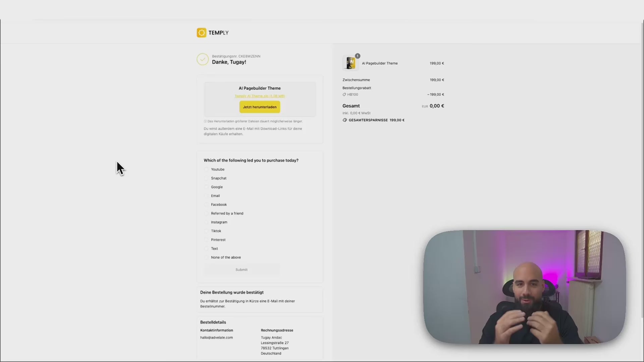The width and height of the screenshot is (644, 362).
Task: Select the Facebook radio option
Action: 206,205
